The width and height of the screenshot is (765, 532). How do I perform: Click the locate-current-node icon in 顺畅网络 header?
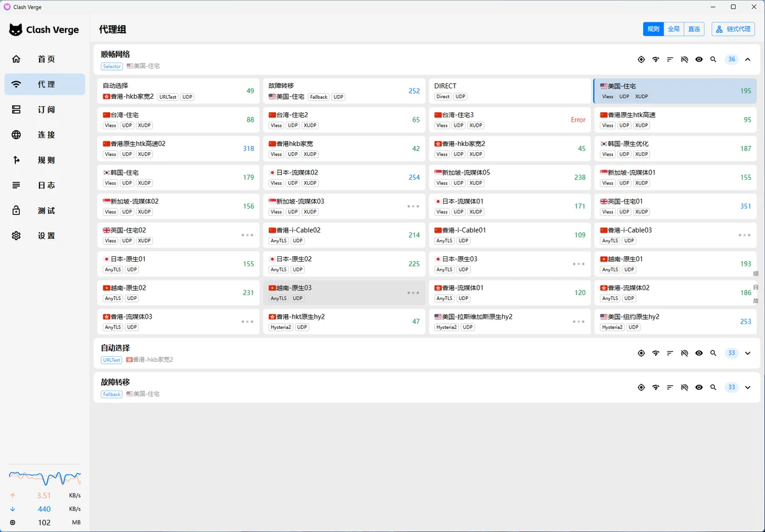(641, 59)
